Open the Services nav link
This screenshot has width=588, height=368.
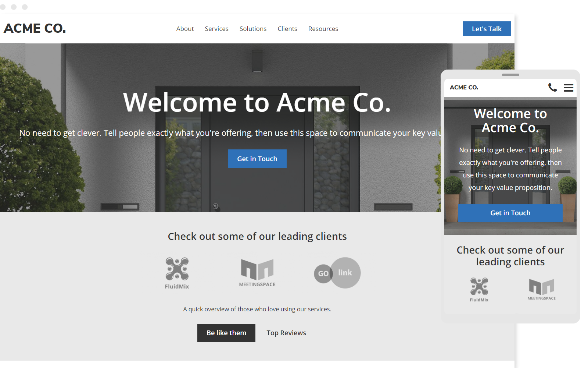(216, 29)
